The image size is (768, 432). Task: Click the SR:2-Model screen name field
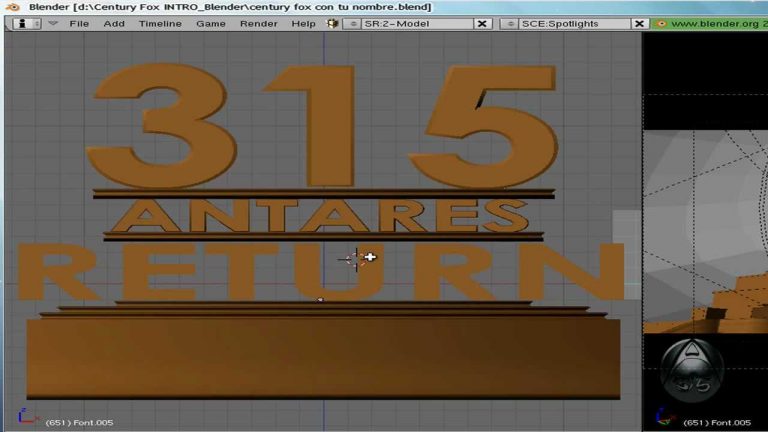[417, 24]
